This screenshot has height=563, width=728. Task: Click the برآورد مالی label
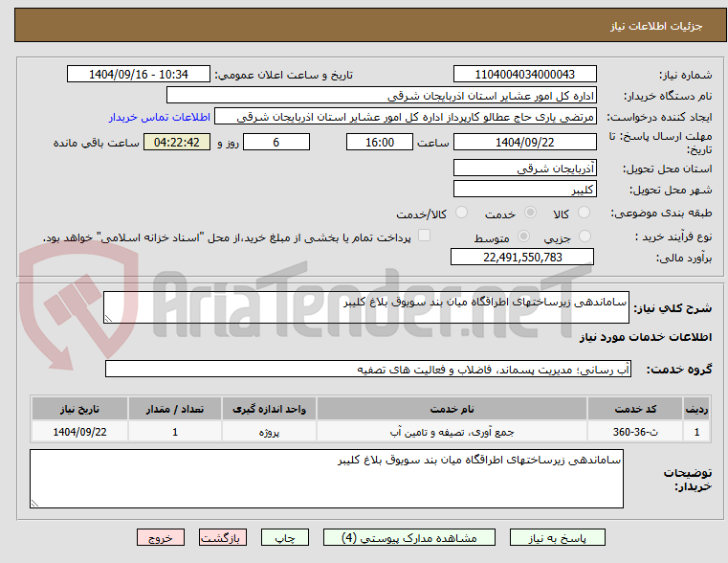[684, 258]
